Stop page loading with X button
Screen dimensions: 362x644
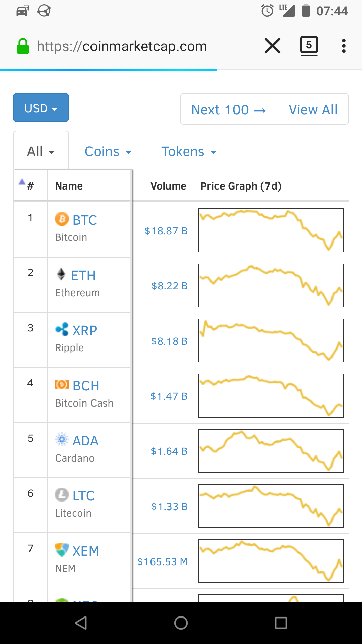[273, 46]
